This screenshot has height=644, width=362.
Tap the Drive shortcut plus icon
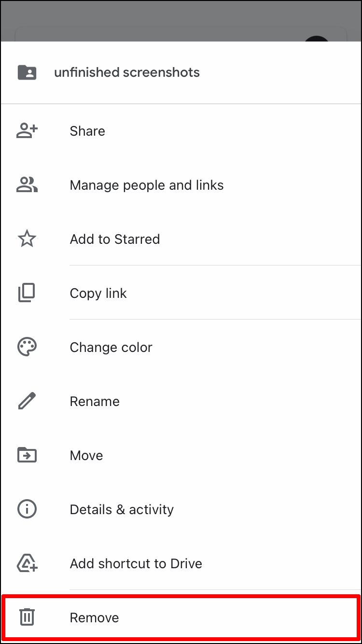point(27,563)
